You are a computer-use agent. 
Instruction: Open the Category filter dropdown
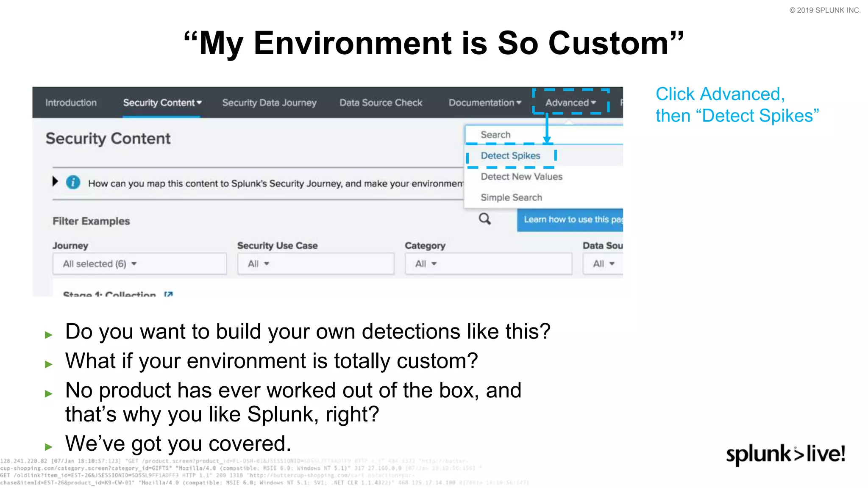(488, 264)
